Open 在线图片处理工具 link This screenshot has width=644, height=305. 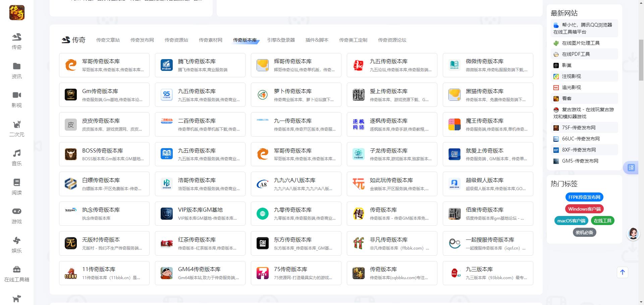click(584, 43)
